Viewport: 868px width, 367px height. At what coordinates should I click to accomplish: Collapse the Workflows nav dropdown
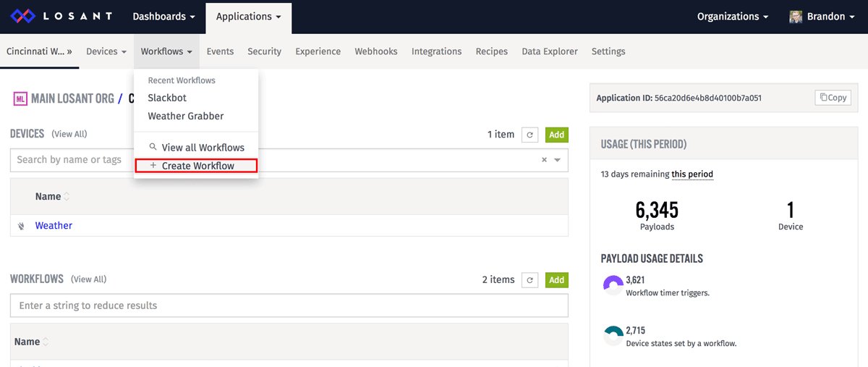(166, 51)
